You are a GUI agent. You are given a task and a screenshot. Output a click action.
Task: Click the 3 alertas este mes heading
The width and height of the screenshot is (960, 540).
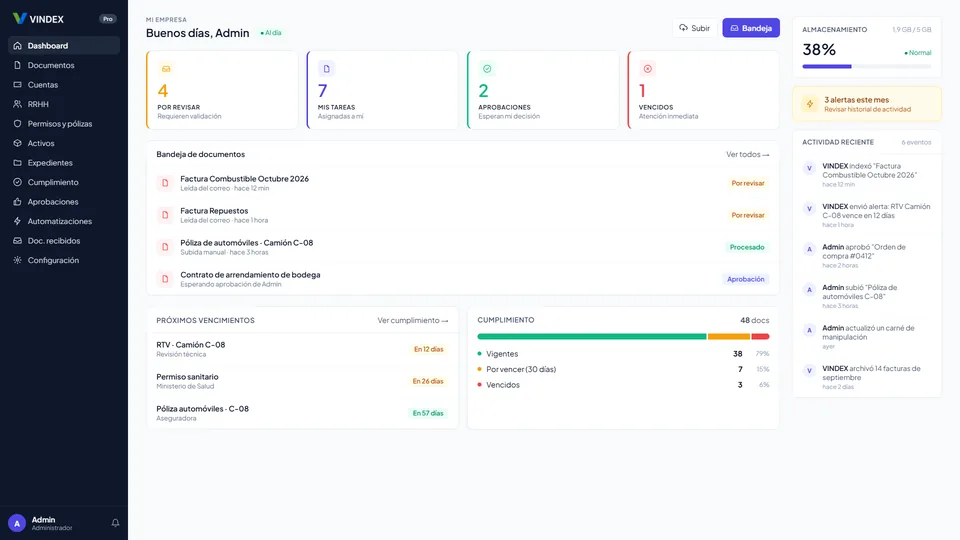point(857,100)
